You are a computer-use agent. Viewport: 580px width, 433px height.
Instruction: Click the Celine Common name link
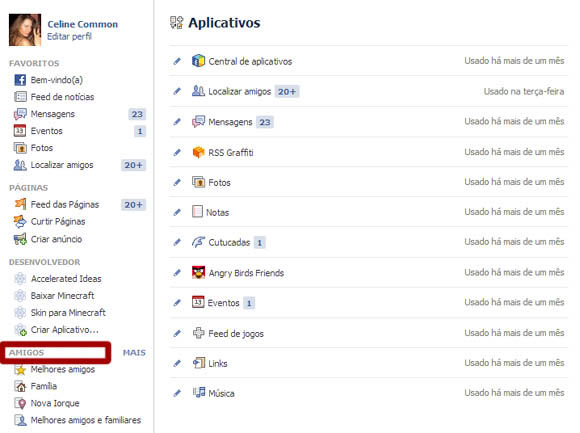click(x=82, y=24)
